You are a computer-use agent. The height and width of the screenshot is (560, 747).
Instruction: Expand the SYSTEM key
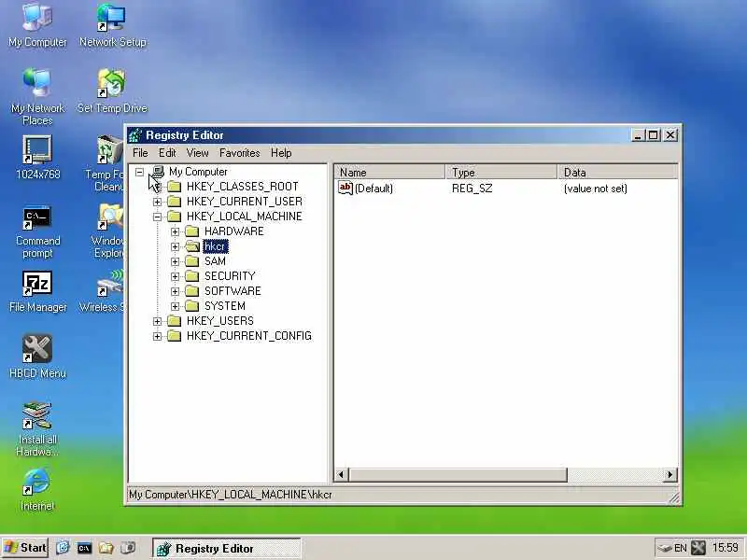pos(175,306)
